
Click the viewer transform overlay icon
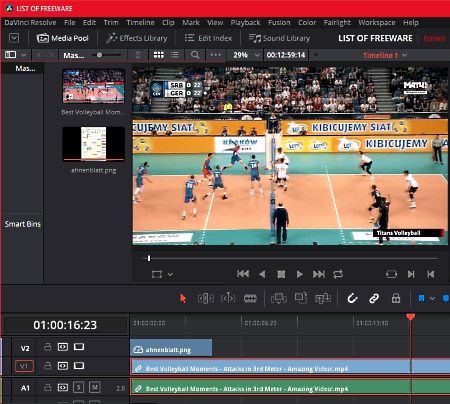pos(157,274)
